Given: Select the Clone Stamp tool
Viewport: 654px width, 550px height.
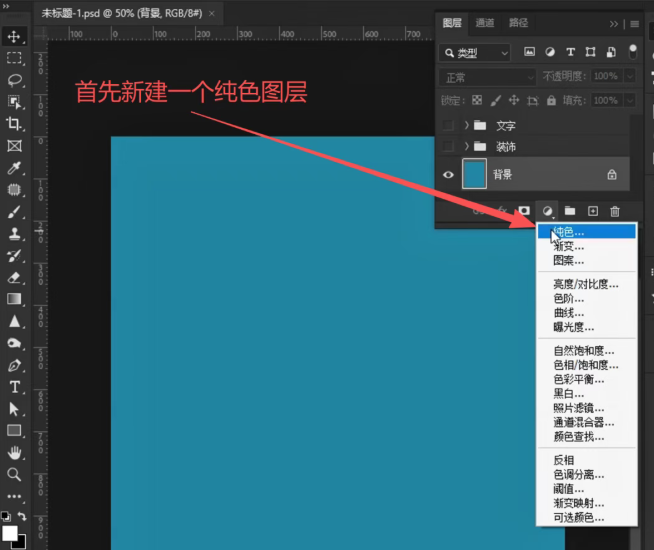Looking at the screenshot, I should tap(14, 234).
